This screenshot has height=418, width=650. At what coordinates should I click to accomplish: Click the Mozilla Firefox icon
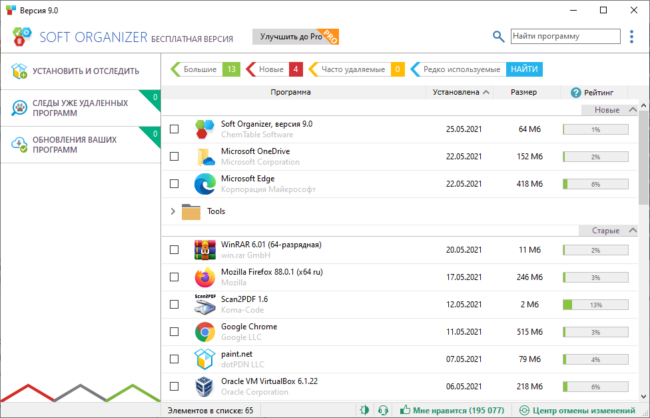(205, 277)
